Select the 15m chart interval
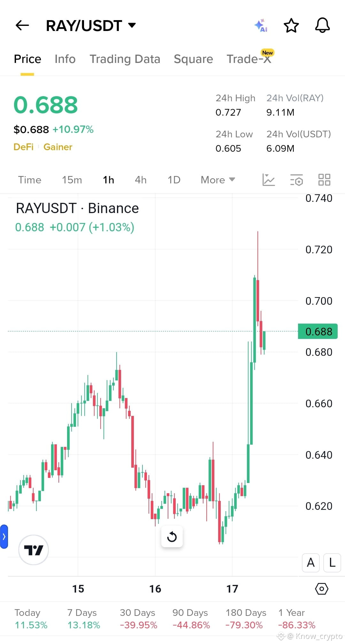 coord(72,180)
